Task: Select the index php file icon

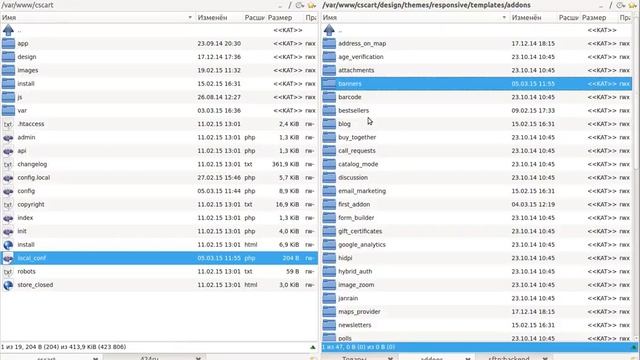Action: [8, 218]
